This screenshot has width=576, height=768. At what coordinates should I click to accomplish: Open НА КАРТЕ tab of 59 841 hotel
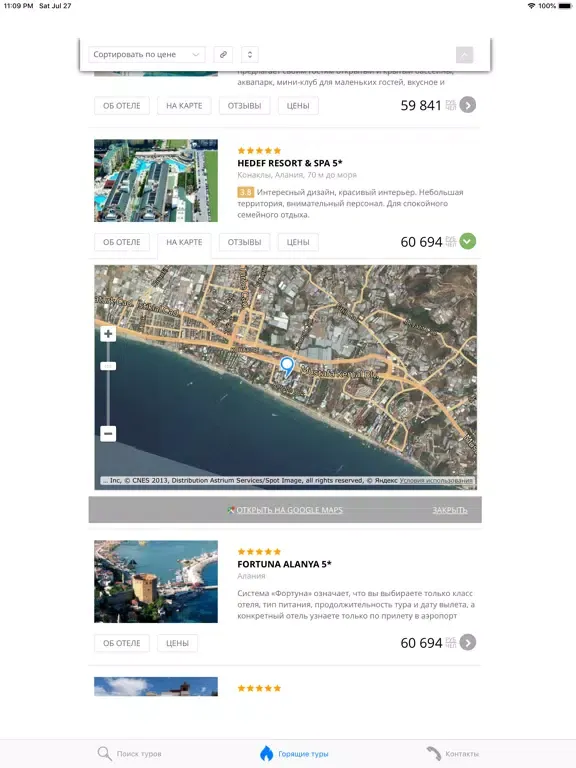(x=184, y=106)
